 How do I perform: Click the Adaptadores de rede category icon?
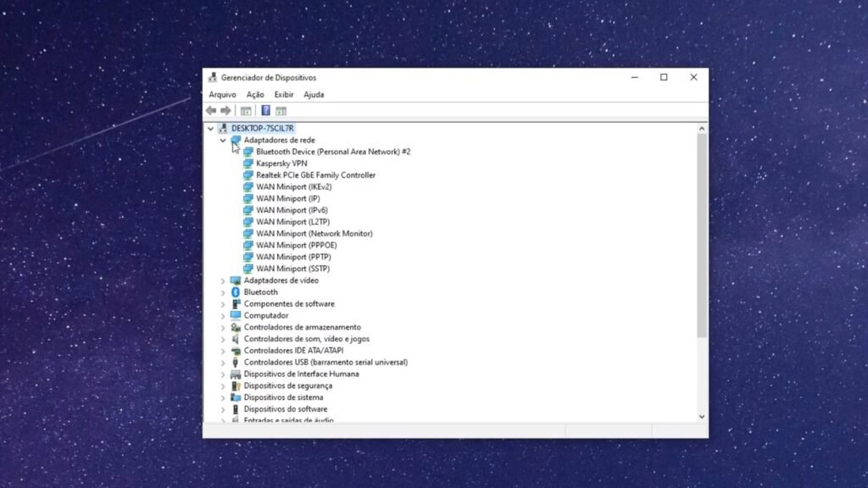236,140
